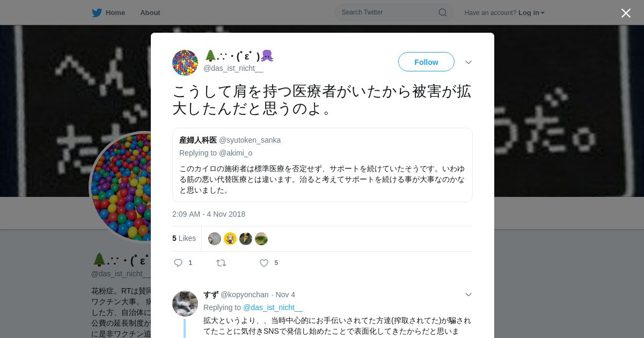Click the search magnifier icon
The width and height of the screenshot is (644, 338).
coord(442,12)
